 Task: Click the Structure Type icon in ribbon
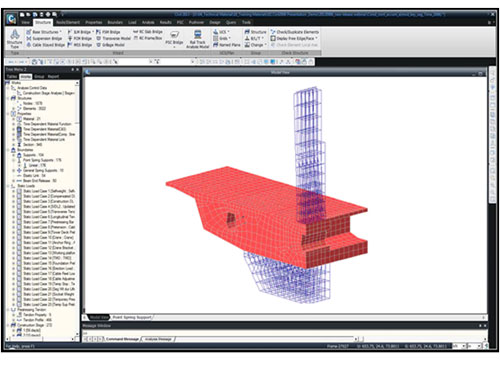click(14, 39)
